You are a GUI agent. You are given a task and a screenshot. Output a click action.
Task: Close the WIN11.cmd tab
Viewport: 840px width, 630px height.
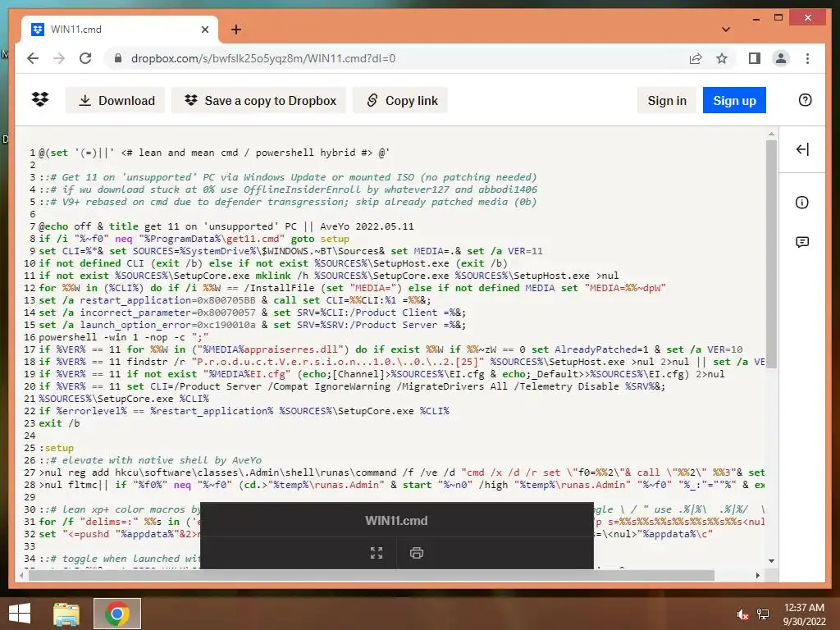pos(204,30)
